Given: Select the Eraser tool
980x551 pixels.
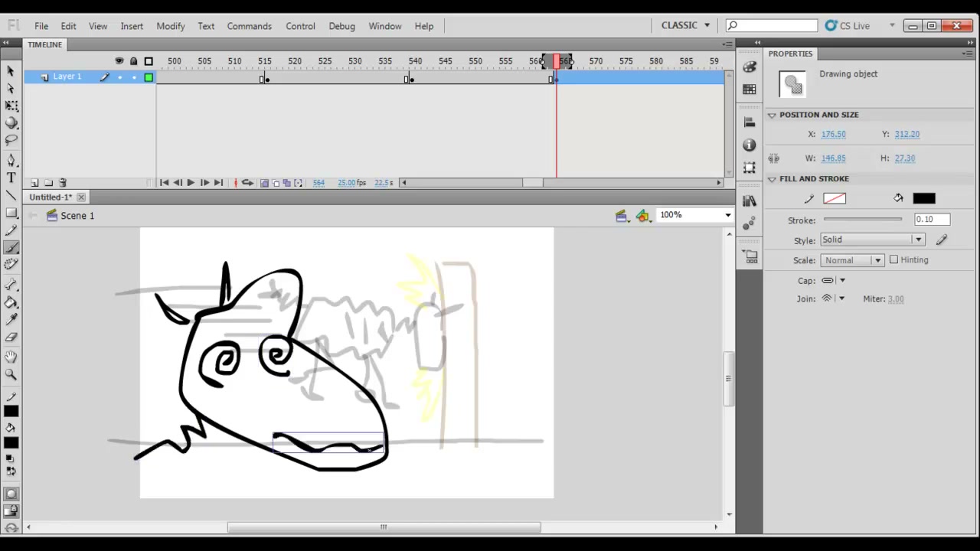Looking at the screenshot, I should [x=11, y=337].
